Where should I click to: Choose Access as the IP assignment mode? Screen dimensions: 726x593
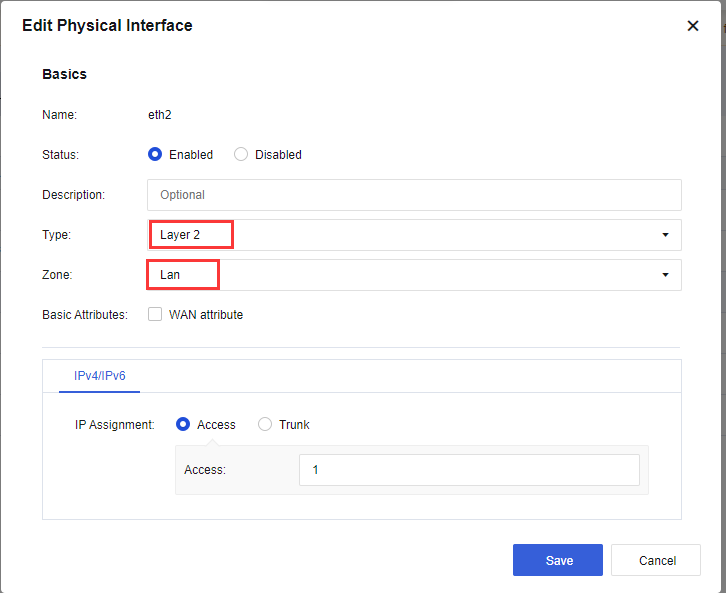click(x=183, y=425)
